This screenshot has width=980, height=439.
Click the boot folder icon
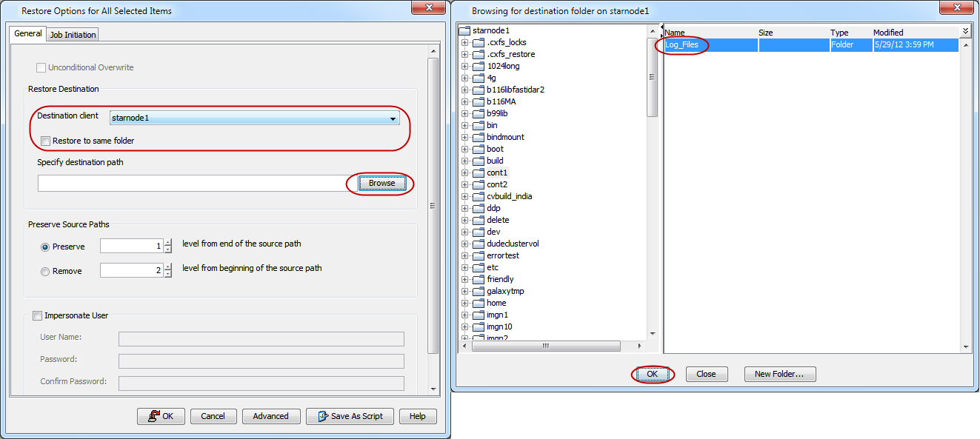tap(477, 149)
